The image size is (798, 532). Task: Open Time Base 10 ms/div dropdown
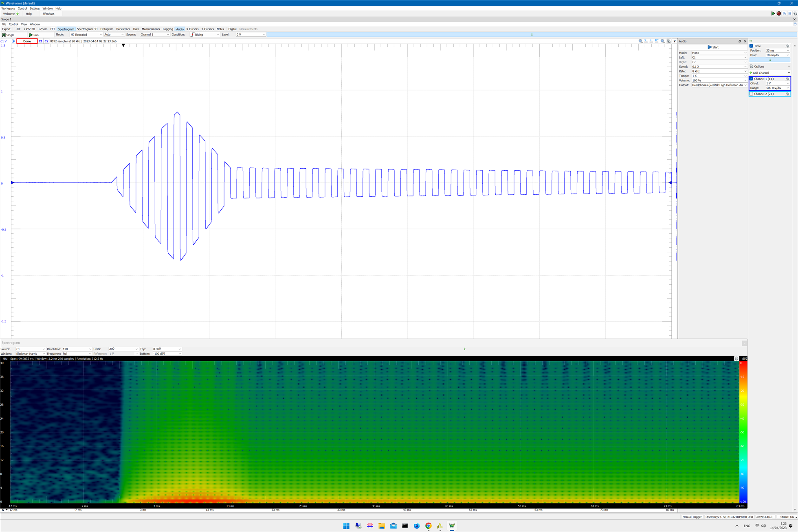[x=777, y=55]
